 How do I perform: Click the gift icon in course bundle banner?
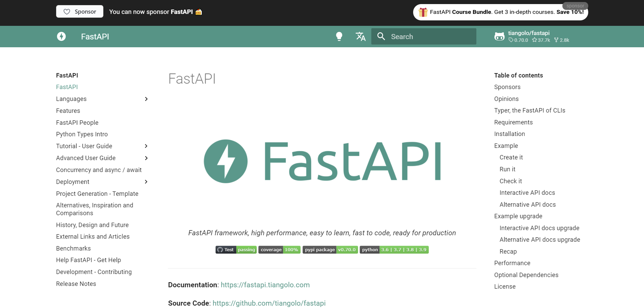pyautogui.click(x=423, y=12)
